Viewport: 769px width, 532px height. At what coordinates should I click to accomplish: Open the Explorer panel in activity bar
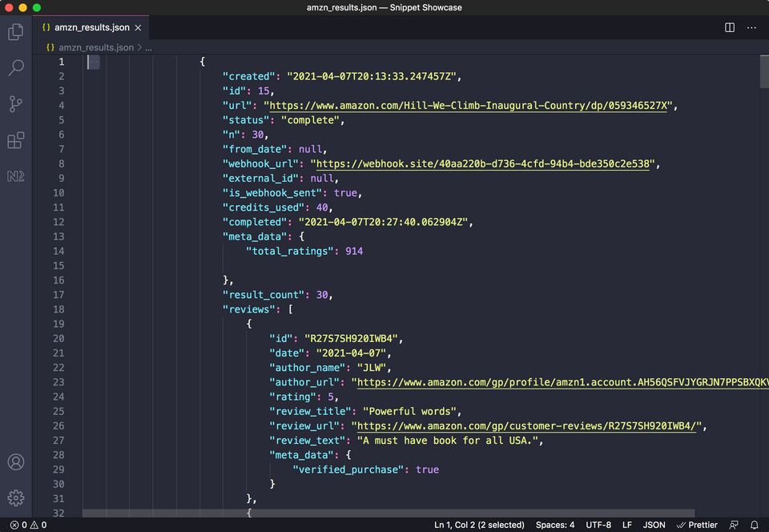point(15,32)
